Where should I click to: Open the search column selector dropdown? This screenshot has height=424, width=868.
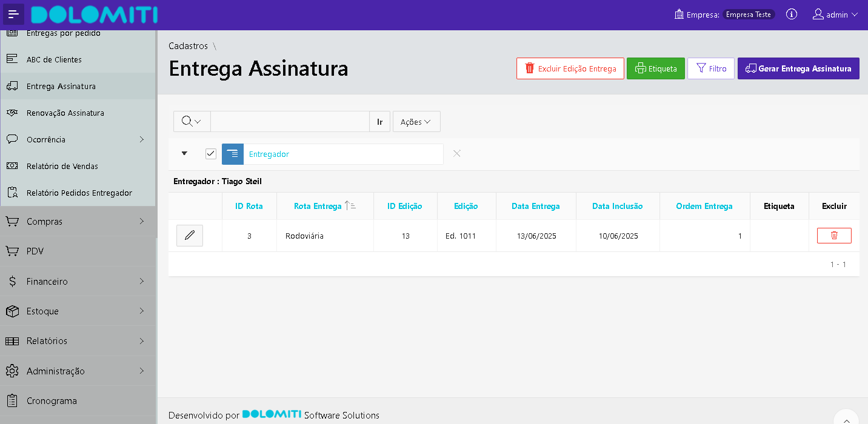[x=192, y=121]
